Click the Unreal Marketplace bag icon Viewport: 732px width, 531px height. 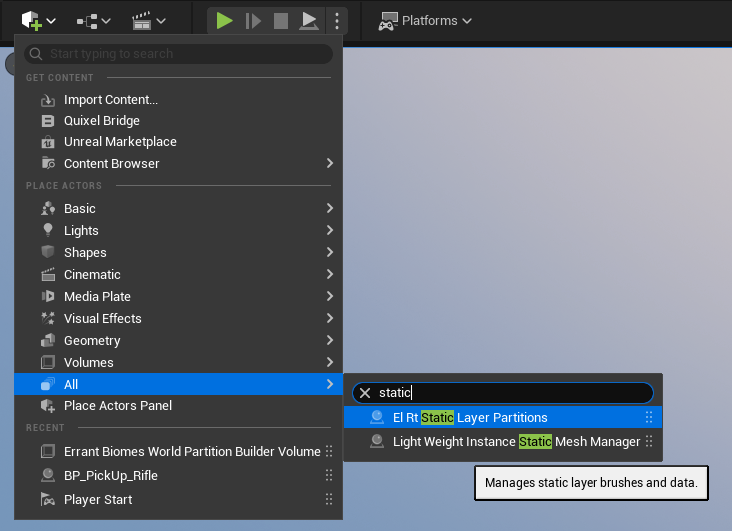click(x=48, y=142)
